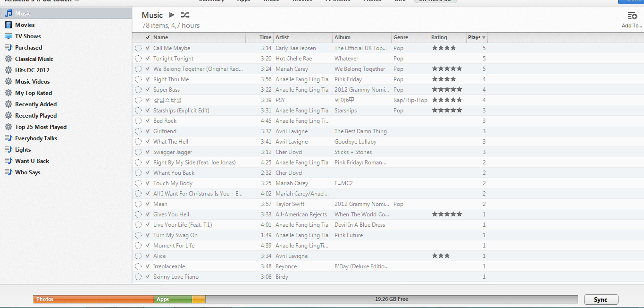Sort songs by Genre column
The image size is (644, 308).
pos(410,37)
